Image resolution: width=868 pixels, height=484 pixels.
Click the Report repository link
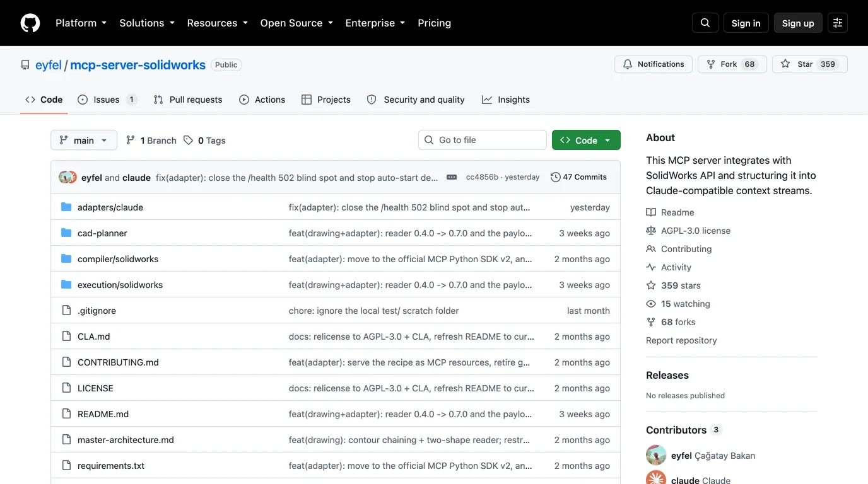[x=681, y=340]
